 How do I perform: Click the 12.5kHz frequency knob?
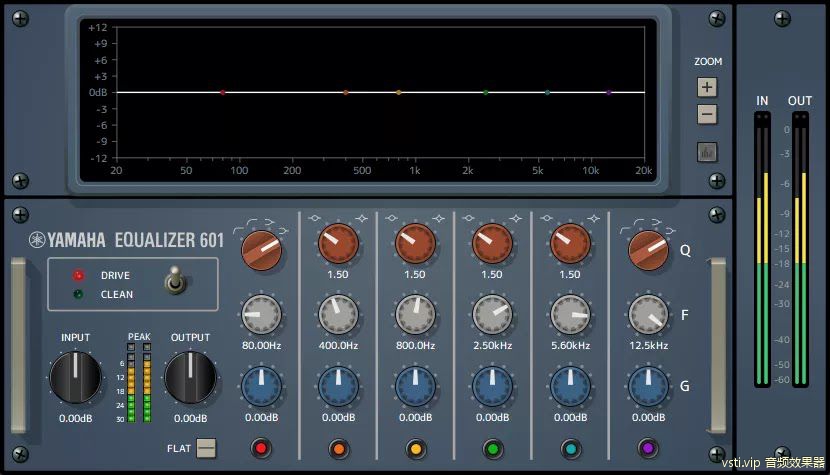click(648, 315)
